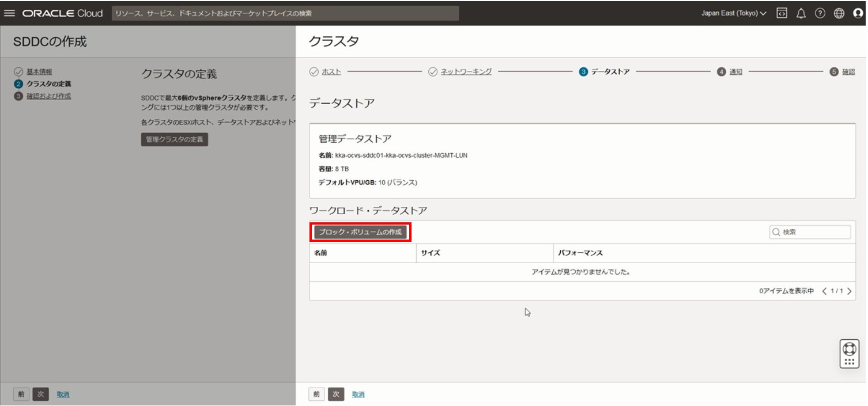Screen dimensions: 868x406
Task: Go to next page of datastore table
Action: tap(850, 291)
